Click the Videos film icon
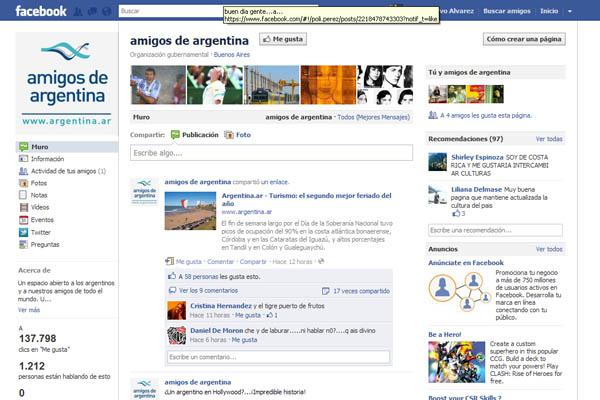The height and width of the screenshot is (400, 600). 24,207
